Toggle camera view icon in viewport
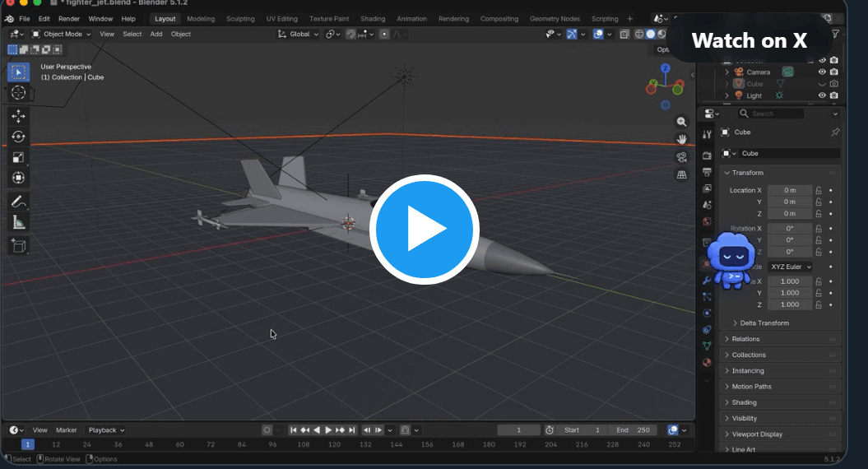The width and height of the screenshot is (868, 469). coord(681,157)
